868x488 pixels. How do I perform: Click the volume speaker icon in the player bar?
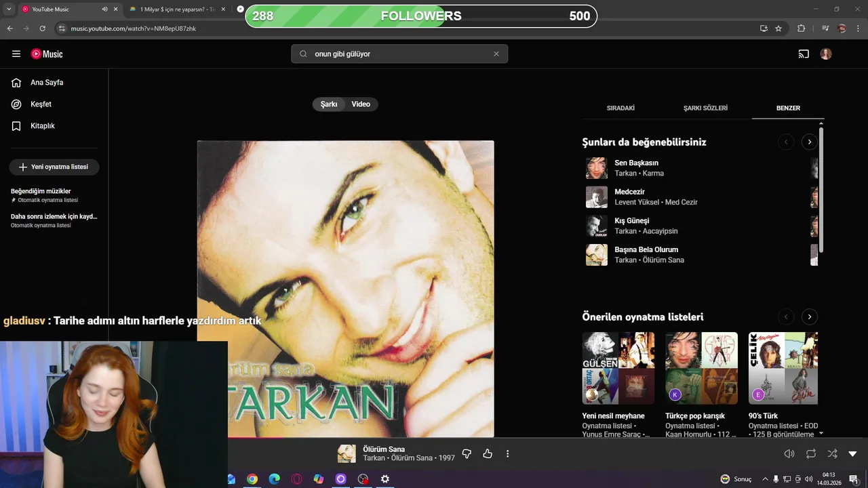[789, 454]
